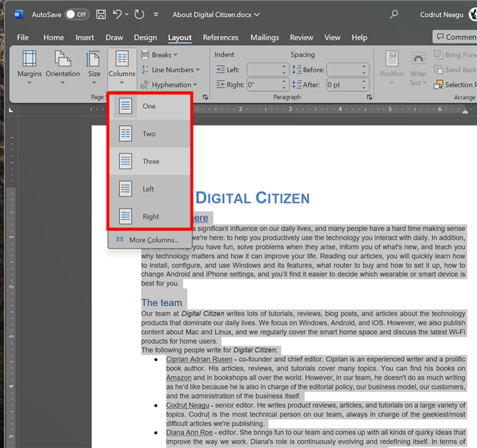This screenshot has height=448, width=477.
Task: Open the Hyphenation dropdown
Action: [169, 85]
